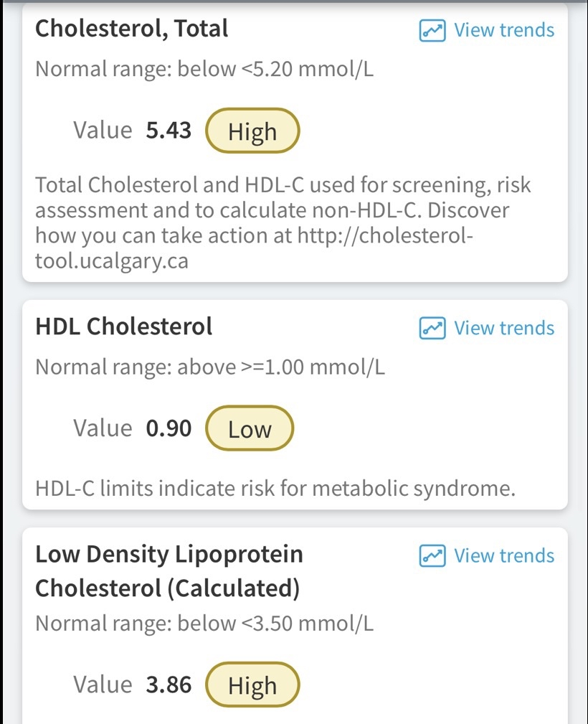Click the HDL-C metabolic syndrome note
This screenshot has height=724, width=588.
[275, 489]
